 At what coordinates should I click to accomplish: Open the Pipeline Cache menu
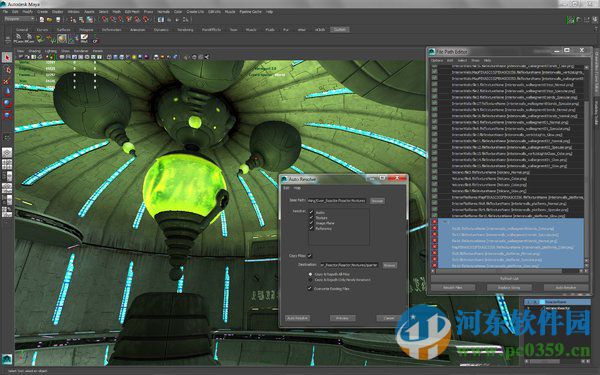pos(250,12)
